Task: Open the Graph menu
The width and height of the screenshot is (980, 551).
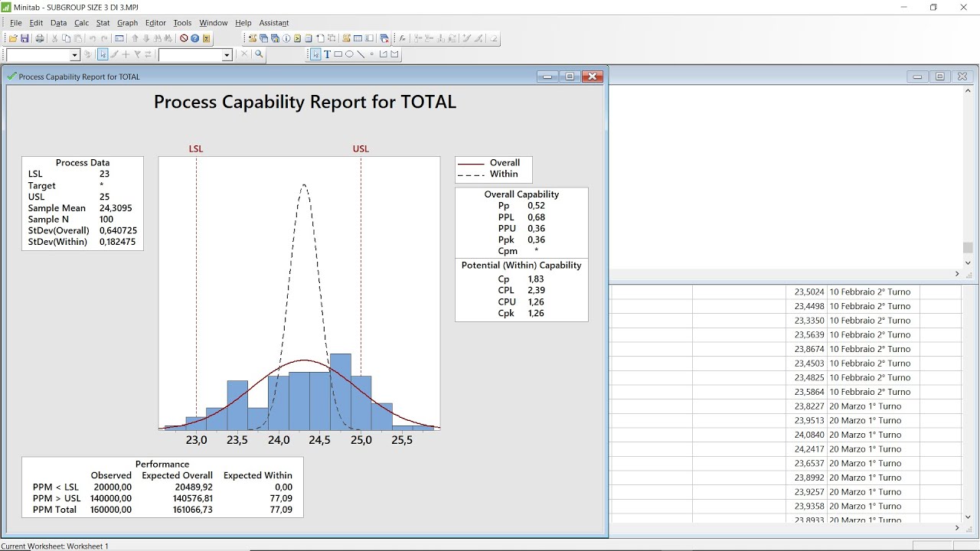Action: [x=127, y=23]
